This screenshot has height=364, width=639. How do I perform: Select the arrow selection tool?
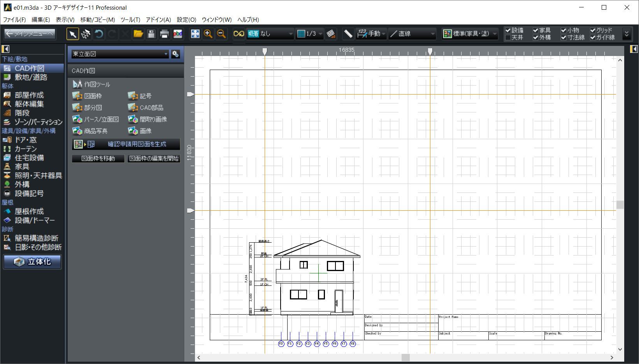tap(72, 34)
